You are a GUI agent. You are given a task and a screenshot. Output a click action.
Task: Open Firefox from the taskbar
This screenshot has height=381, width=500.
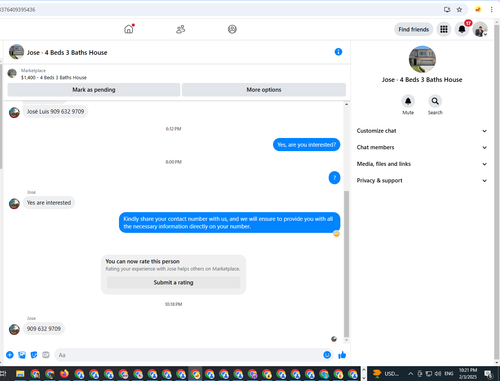click(x=64, y=374)
